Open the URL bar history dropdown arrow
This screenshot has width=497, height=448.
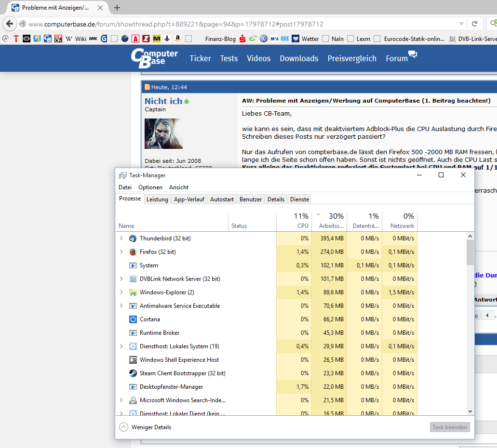point(461,24)
